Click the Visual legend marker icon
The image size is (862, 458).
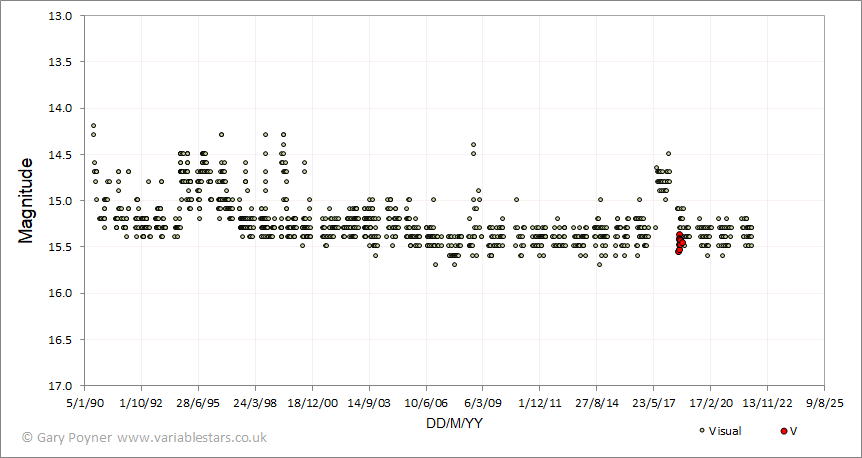[x=702, y=431]
